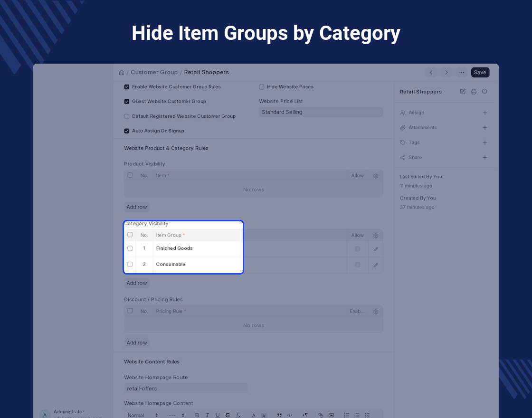
Task: Click the Finished Goods item group cell
Action: click(250, 249)
